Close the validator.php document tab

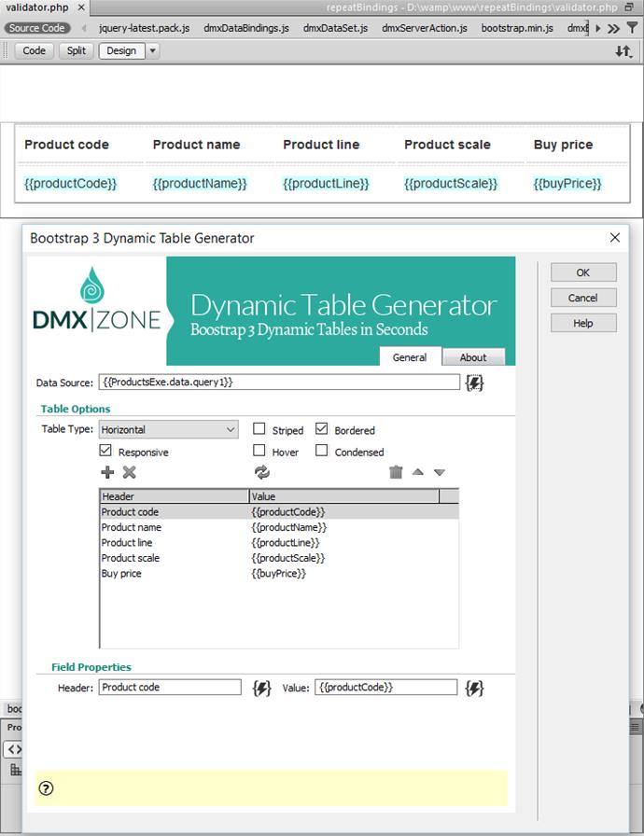coord(81,7)
